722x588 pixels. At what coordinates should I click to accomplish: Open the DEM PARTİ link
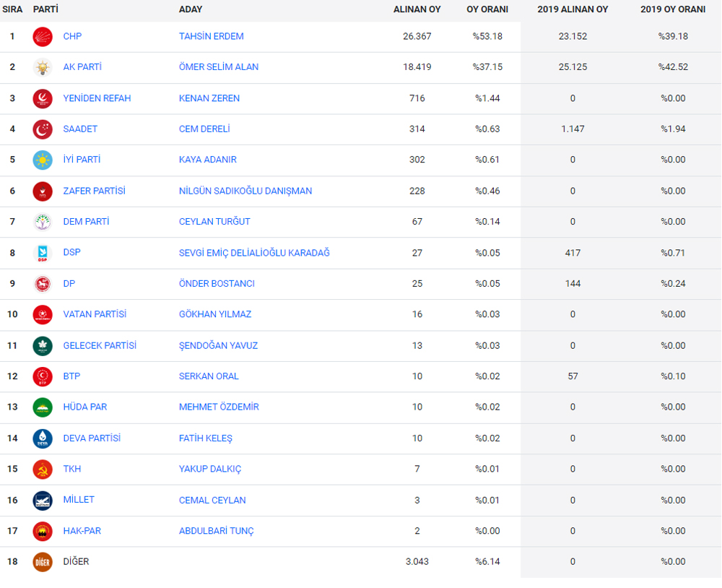click(87, 222)
